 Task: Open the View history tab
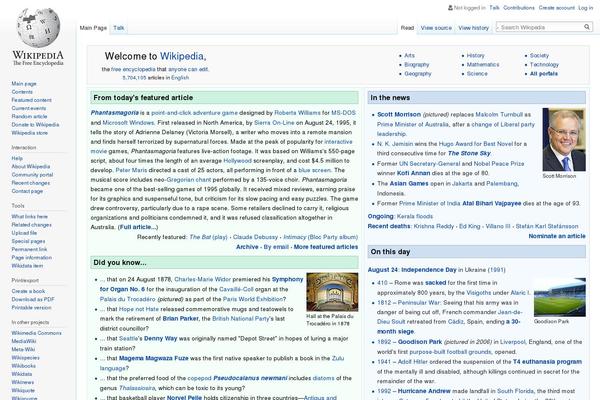point(474,28)
